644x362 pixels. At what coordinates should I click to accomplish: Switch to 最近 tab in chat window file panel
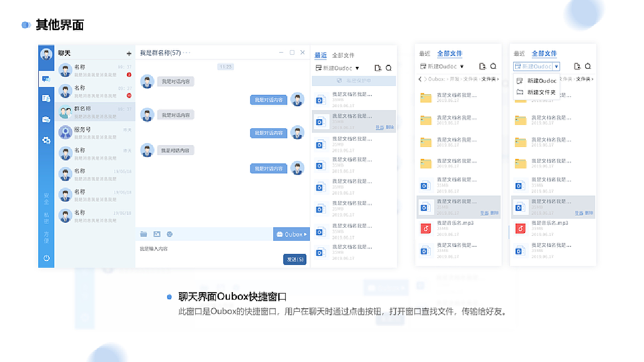[x=320, y=55]
